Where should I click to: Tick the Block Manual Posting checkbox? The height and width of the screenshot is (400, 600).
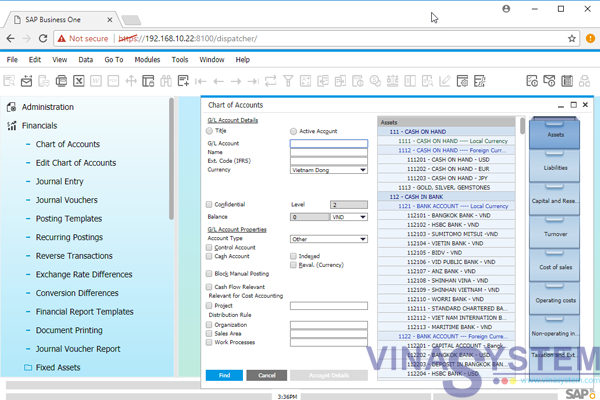coord(209,273)
